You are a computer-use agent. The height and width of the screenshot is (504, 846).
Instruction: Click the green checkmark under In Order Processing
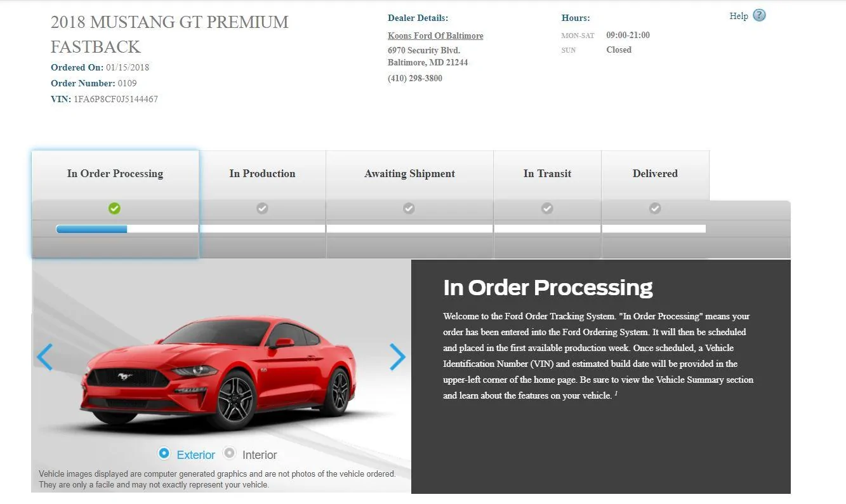(114, 208)
